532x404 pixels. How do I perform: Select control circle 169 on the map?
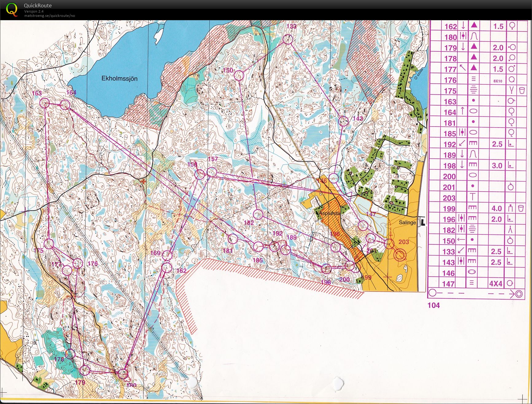coord(167,255)
